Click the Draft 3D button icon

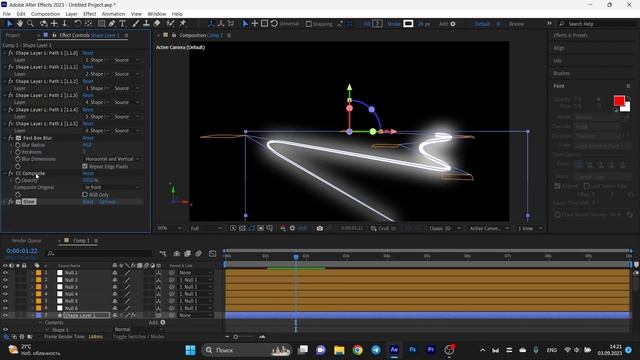pos(373,228)
